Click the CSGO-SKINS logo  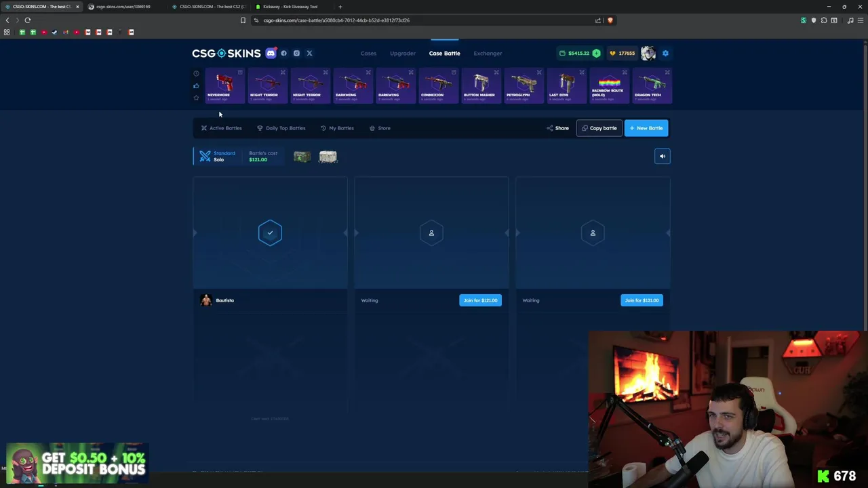pos(226,53)
